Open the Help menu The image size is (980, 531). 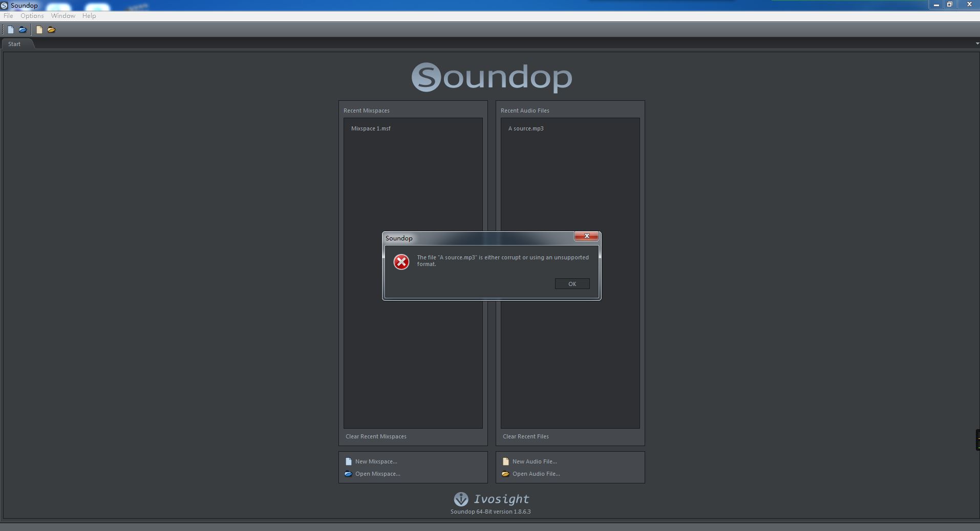pos(89,16)
